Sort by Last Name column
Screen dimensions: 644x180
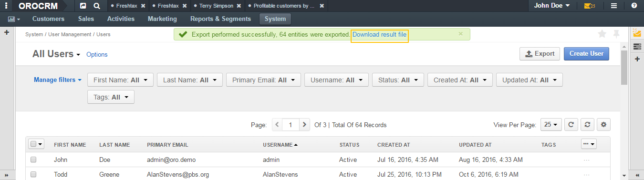click(114, 145)
